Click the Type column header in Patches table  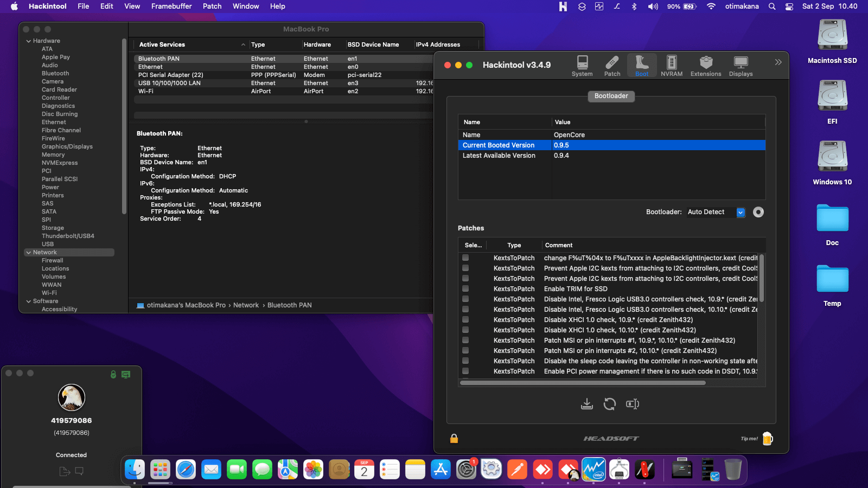point(514,246)
